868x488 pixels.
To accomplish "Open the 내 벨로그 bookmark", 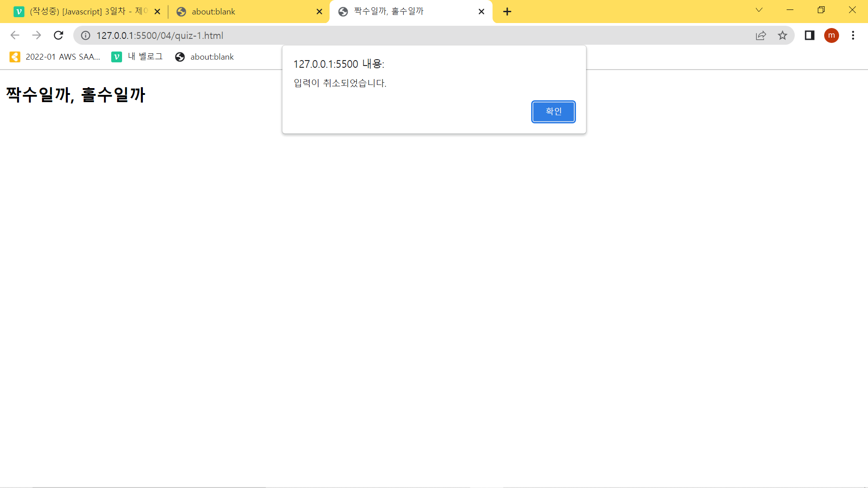I will point(137,57).
